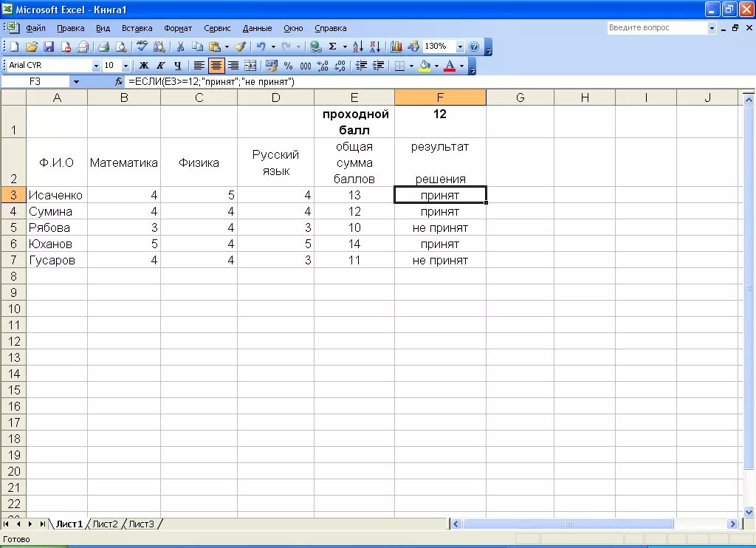
Task: Go to the last sheet tab arrow
Action: pyautogui.click(x=42, y=524)
